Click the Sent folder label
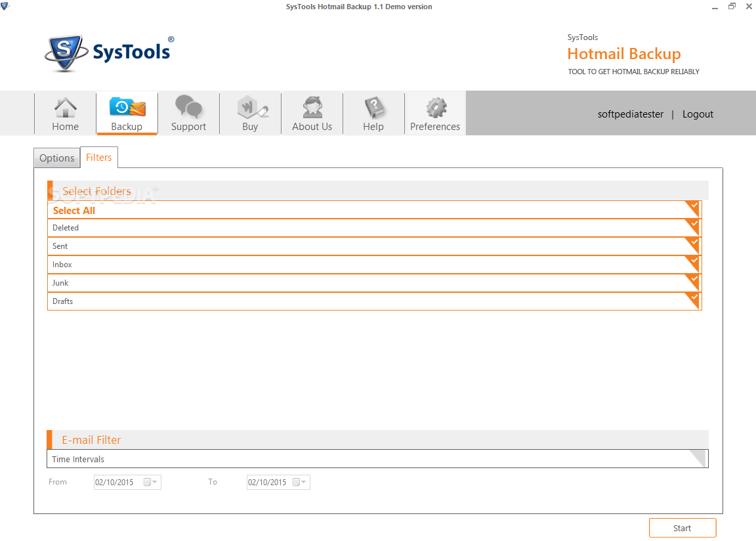This screenshot has height=541, width=756. [x=60, y=246]
